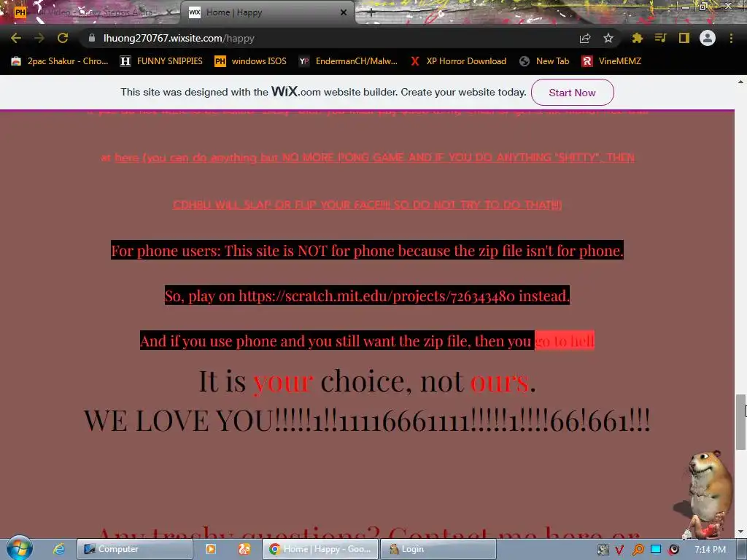This screenshot has height=560, width=747.
Task: Open the 2pac Shakur bookmark
Action: [60, 61]
